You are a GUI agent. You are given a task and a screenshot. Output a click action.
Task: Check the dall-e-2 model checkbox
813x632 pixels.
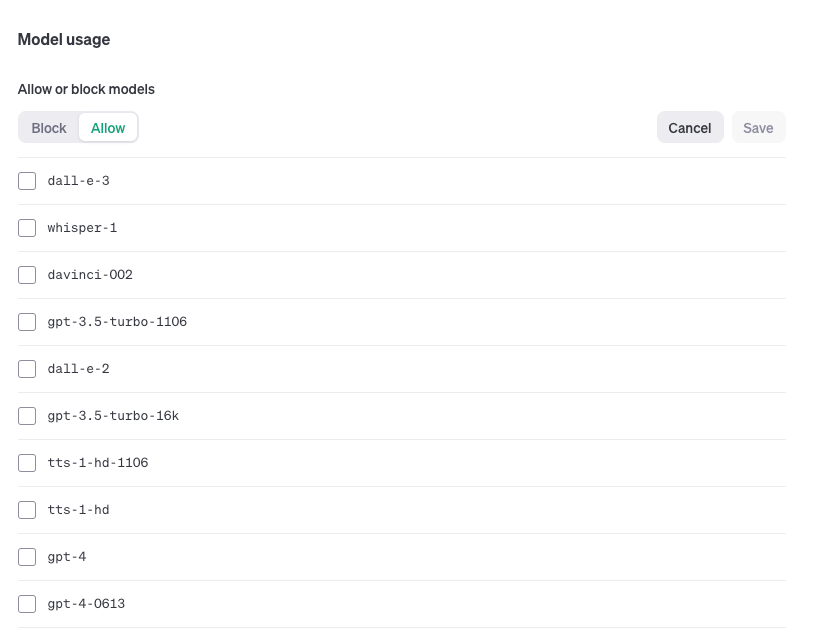(27, 369)
